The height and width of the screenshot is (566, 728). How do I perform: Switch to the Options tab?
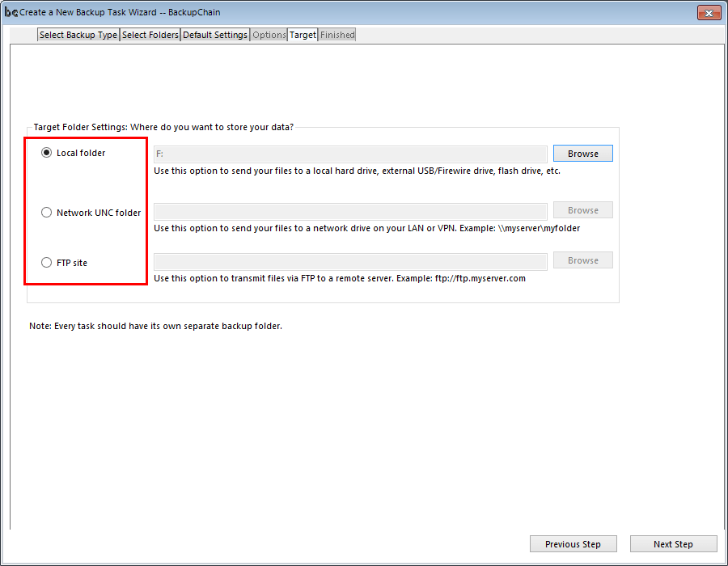tap(269, 35)
